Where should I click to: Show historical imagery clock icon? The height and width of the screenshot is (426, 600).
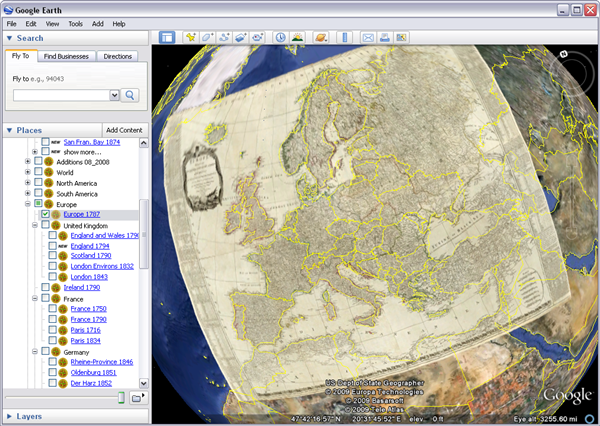point(281,38)
